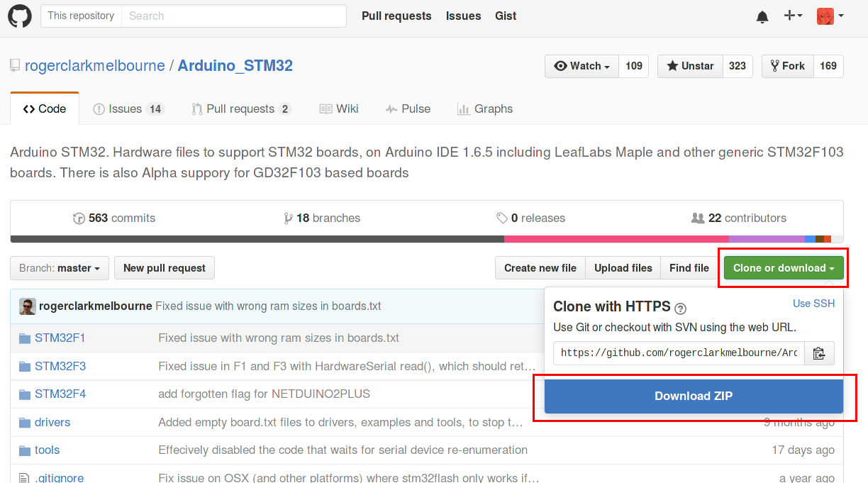Click the repository language color bar
This screenshot has height=483, width=868.
tap(425, 239)
